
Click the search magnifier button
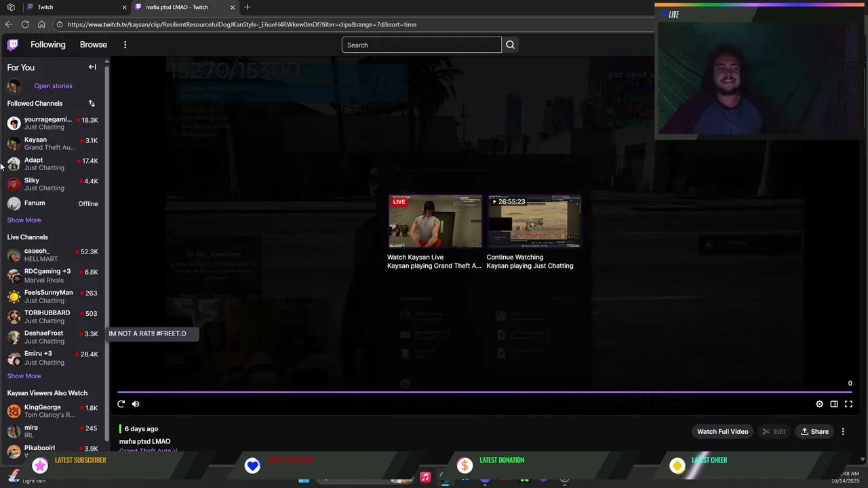pyautogui.click(x=510, y=45)
